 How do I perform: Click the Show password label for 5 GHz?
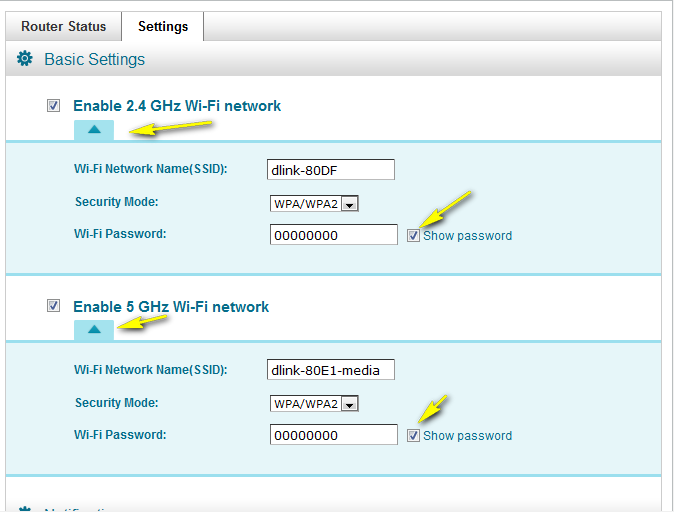tap(467, 436)
